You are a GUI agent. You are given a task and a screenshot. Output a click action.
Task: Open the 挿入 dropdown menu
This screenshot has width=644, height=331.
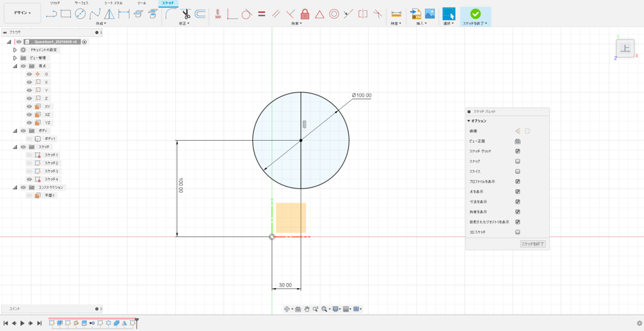[x=422, y=24]
